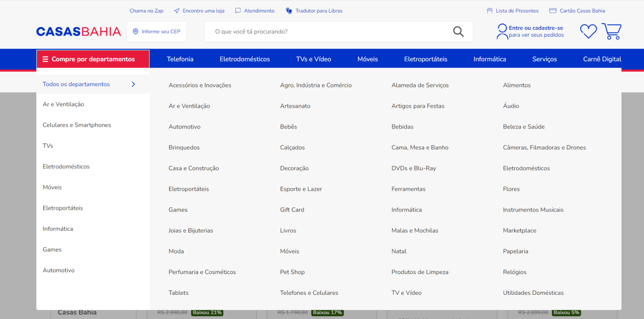Select Celulares e Smartphones in sidebar
The image size is (644, 319).
click(x=77, y=125)
